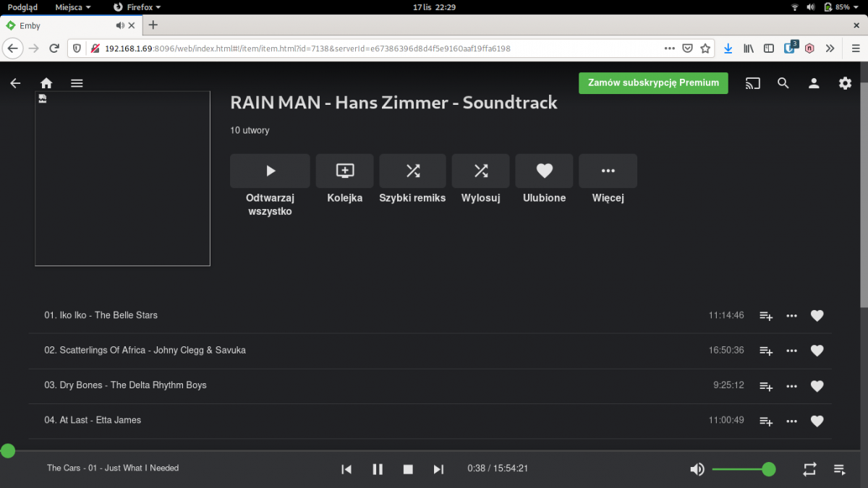Viewport: 868px width, 488px height.
Task: Open Emby home via the house icon
Action: pos(46,83)
